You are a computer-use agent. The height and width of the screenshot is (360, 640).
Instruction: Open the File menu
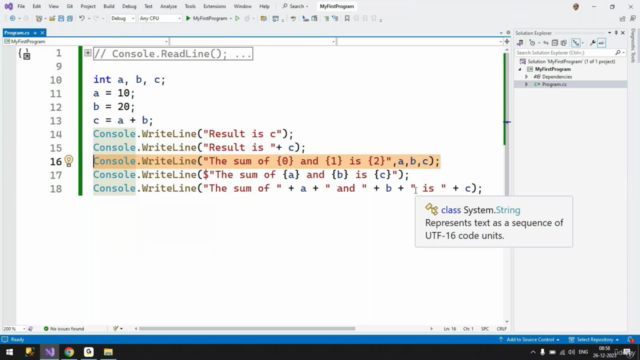pos(21,6)
